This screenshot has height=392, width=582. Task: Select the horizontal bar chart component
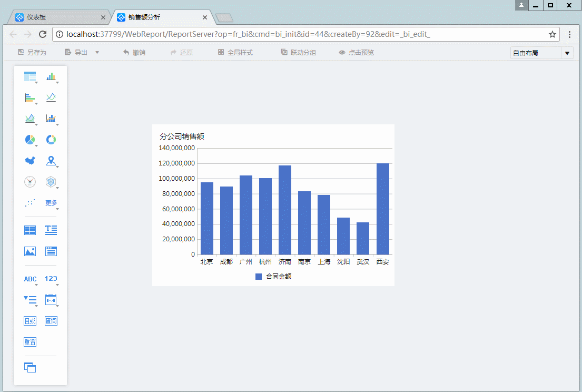(x=29, y=97)
